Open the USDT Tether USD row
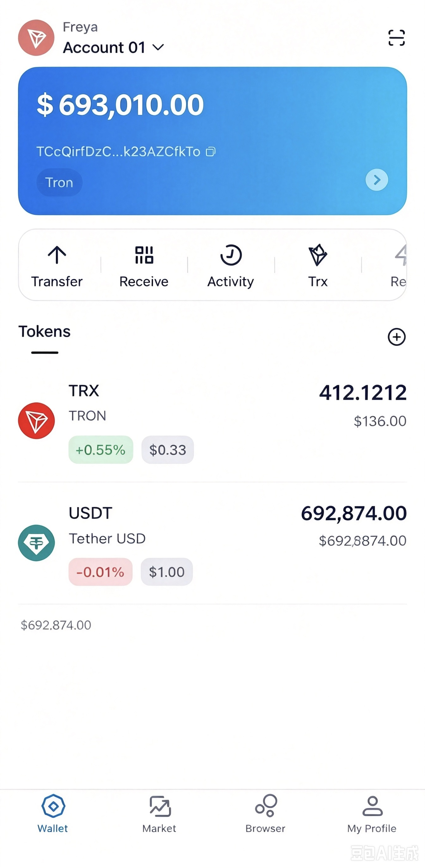This screenshot has width=425, height=868. point(212,545)
